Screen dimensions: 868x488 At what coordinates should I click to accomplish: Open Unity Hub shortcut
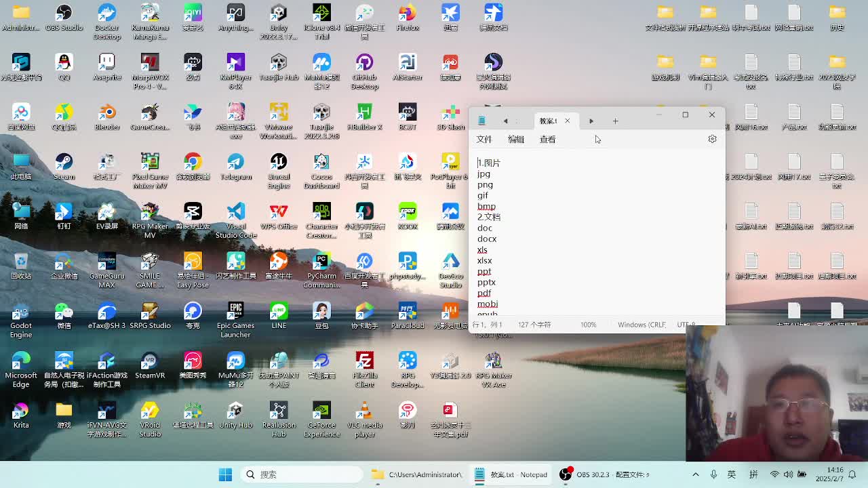(x=236, y=415)
